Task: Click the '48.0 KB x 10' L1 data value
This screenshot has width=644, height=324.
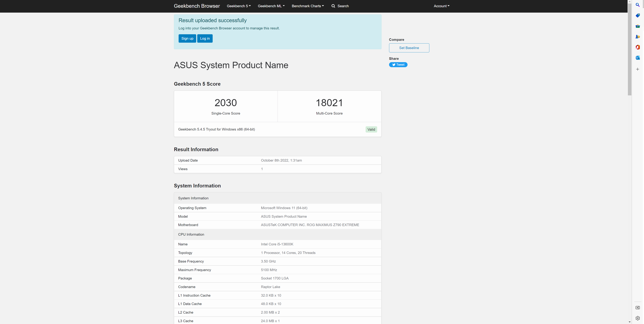Action: pyautogui.click(x=271, y=304)
